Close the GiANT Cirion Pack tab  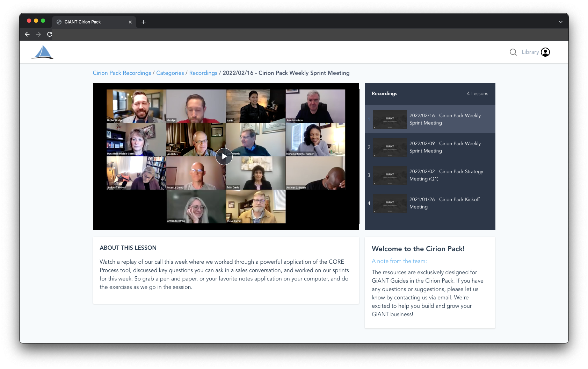tap(130, 22)
